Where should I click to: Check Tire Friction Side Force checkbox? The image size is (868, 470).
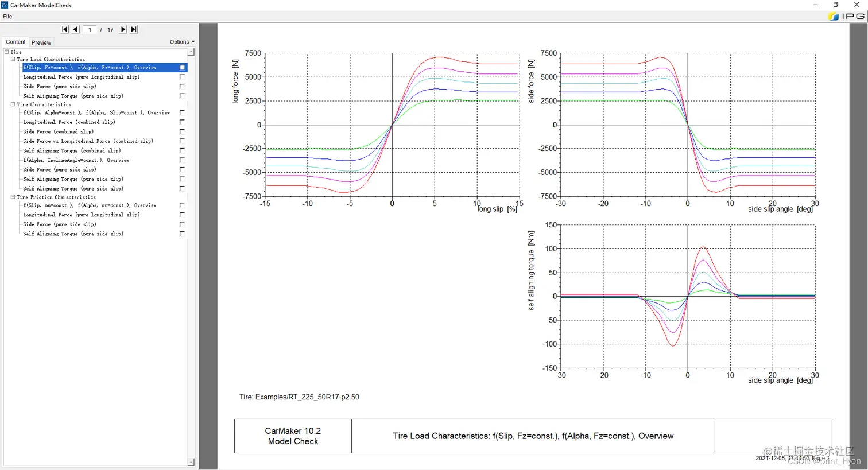[x=183, y=224]
